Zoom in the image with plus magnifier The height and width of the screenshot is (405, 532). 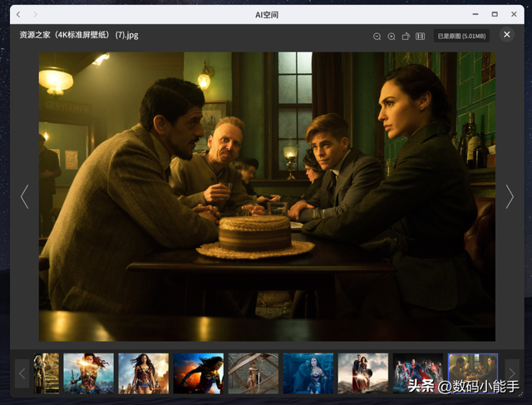[x=392, y=37]
